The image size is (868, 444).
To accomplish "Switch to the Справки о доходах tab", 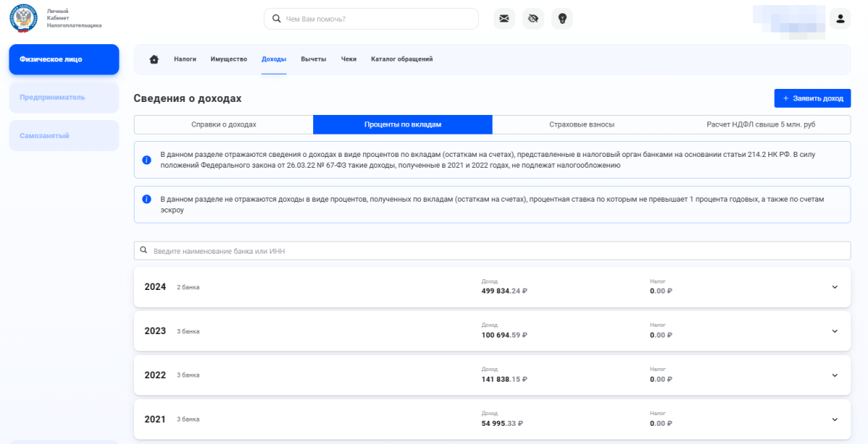I will [224, 124].
